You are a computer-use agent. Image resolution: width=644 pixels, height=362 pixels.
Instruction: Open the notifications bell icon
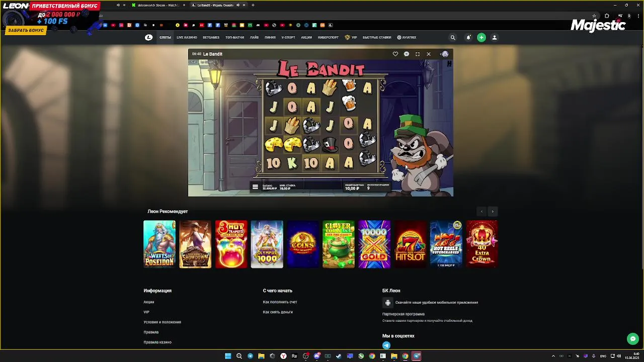[x=468, y=37]
